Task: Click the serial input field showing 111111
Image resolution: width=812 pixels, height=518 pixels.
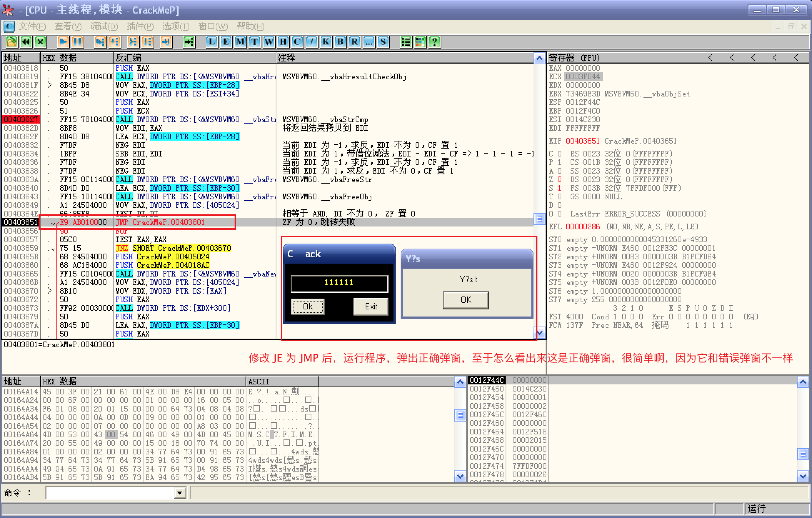Action: [x=339, y=283]
